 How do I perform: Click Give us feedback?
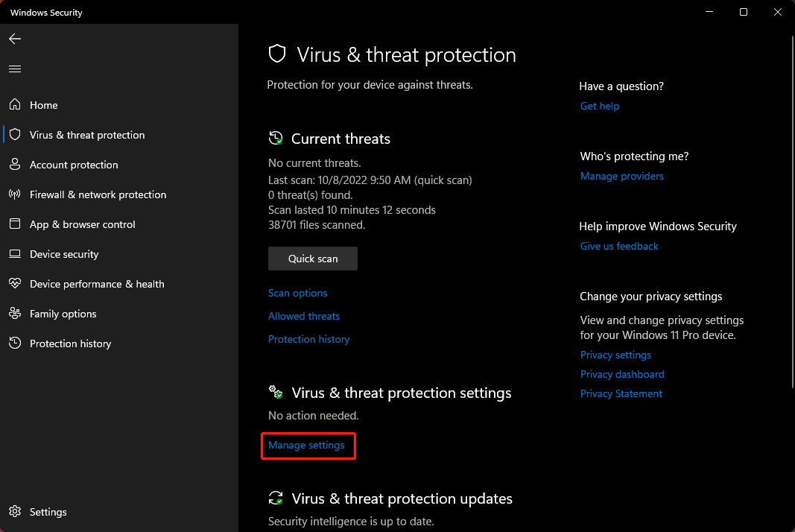tap(618, 246)
